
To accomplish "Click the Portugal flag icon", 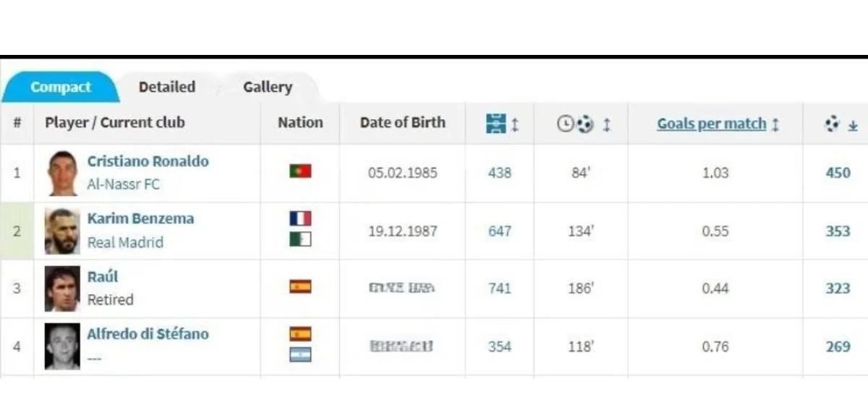I will (x=300, y=171).
